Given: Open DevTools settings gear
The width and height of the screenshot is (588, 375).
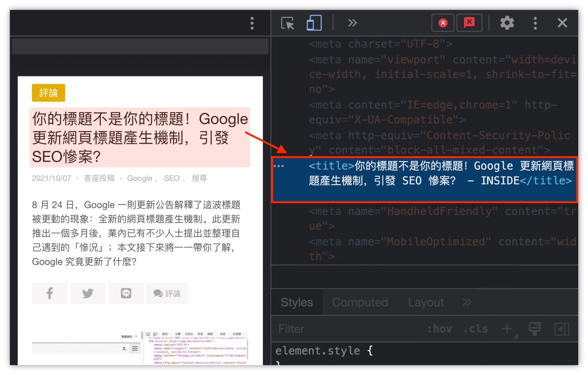Looking at the screenshot, I should click(507, 23).
